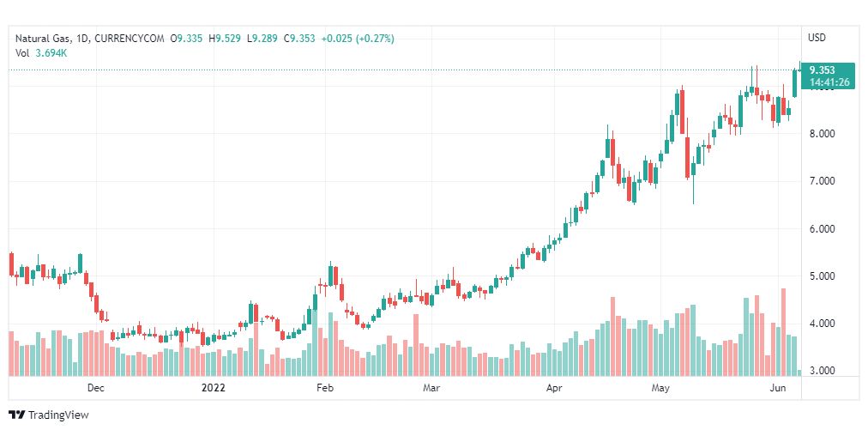Click the 2022 label on time axis
This screenshot has height=430, width=868.
tap(213, 389)
